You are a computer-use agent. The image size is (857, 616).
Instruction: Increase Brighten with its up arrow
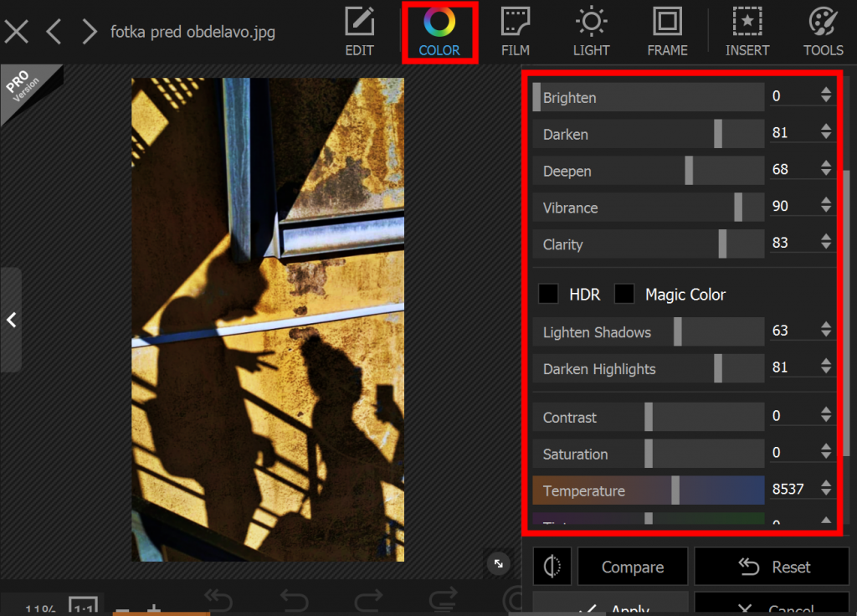click(x=826, y=90)
